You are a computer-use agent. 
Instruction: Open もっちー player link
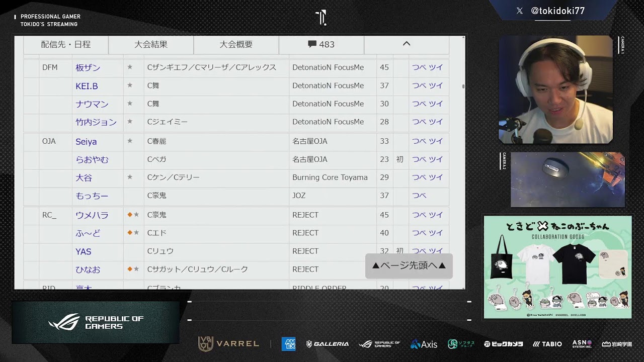(92, 196)
